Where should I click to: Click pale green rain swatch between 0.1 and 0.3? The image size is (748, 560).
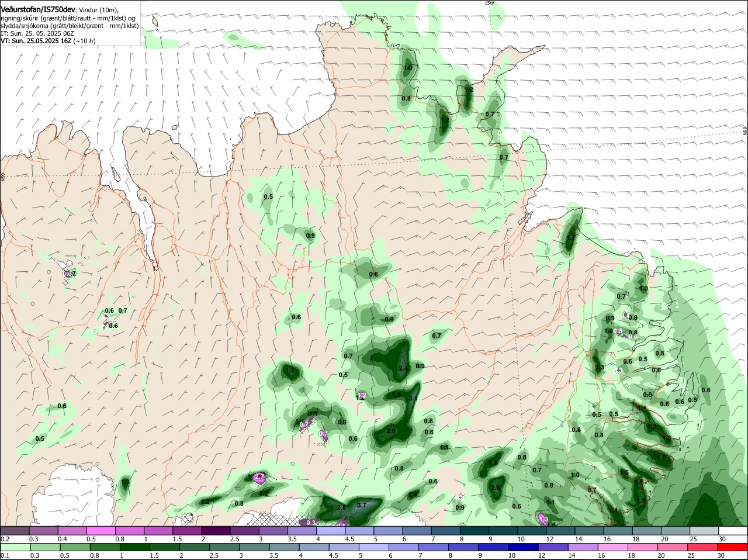(x=15, y=547)
